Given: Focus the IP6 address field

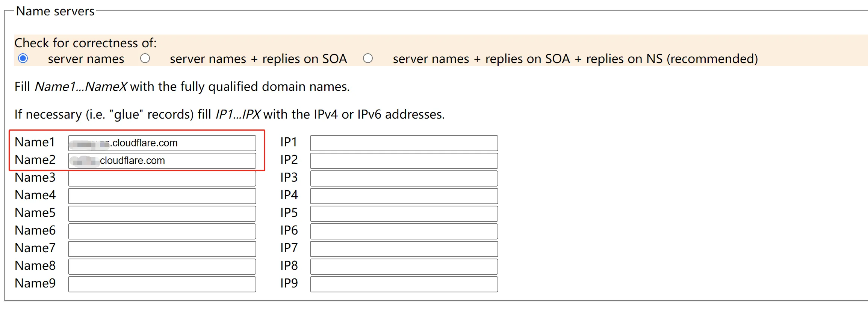Looking at the screenshot, I should coord(404,231).
